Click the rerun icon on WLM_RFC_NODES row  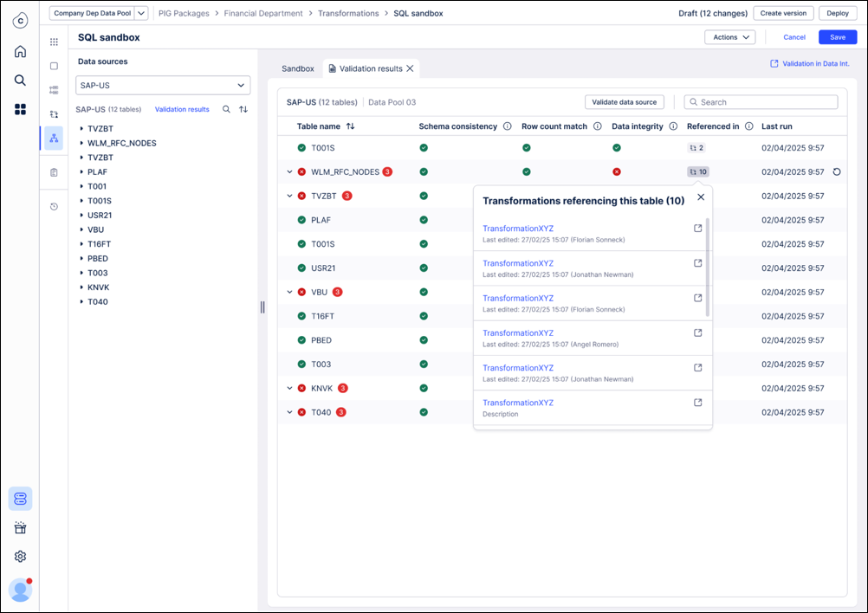tap(836, 172)
